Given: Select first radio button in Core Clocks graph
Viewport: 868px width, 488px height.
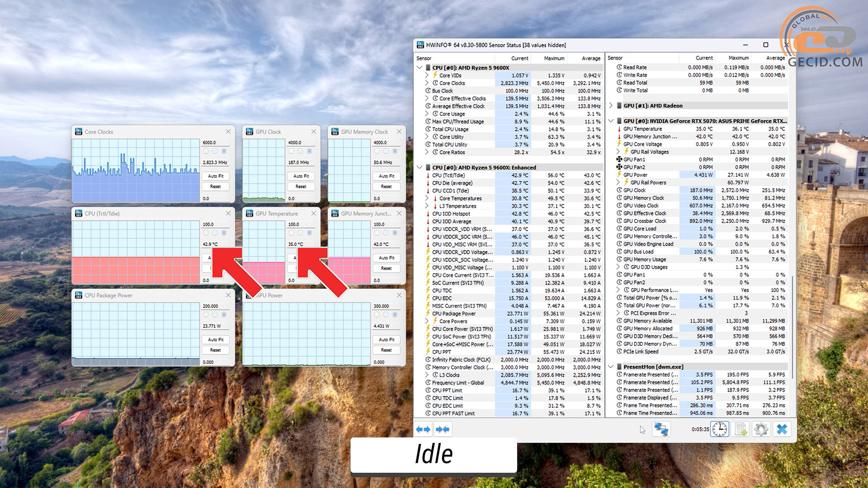Looking at the screenshot, I should click(x=206, y=151).
